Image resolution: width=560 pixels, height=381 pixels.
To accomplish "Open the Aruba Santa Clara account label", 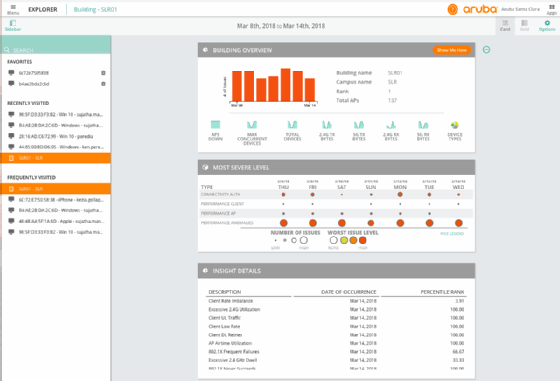I will [x=520, y=9].
